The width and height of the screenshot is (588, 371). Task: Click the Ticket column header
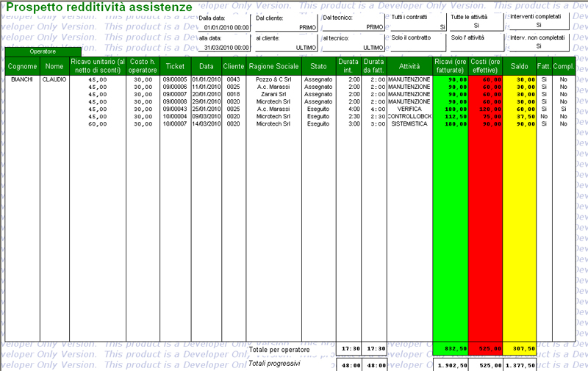point(175,66)
